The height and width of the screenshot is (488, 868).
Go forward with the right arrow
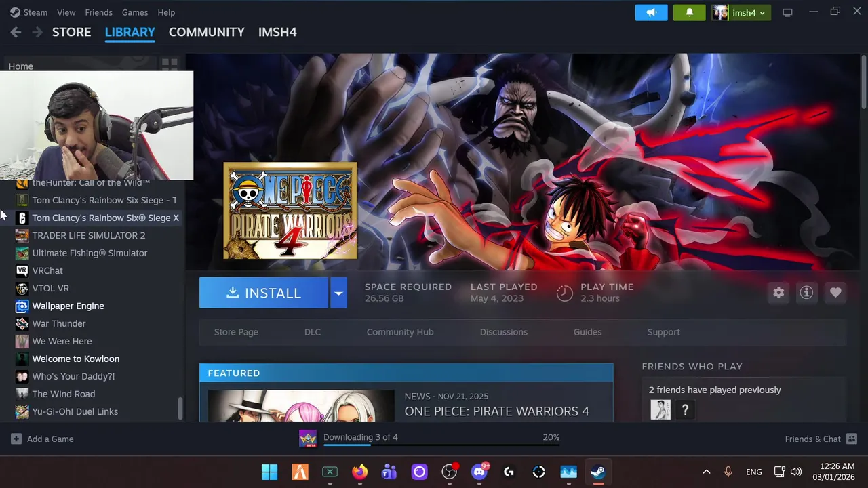click(x=37, y=32)
